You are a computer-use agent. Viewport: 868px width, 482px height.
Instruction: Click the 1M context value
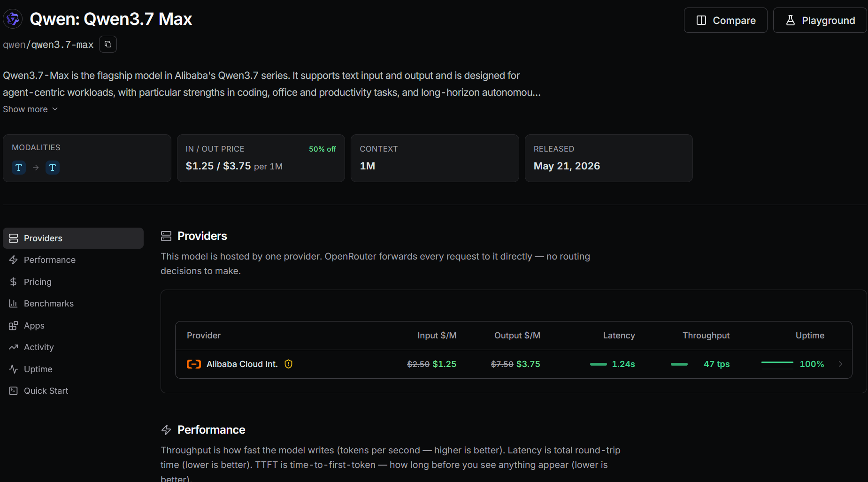click(x=367, y=166)
